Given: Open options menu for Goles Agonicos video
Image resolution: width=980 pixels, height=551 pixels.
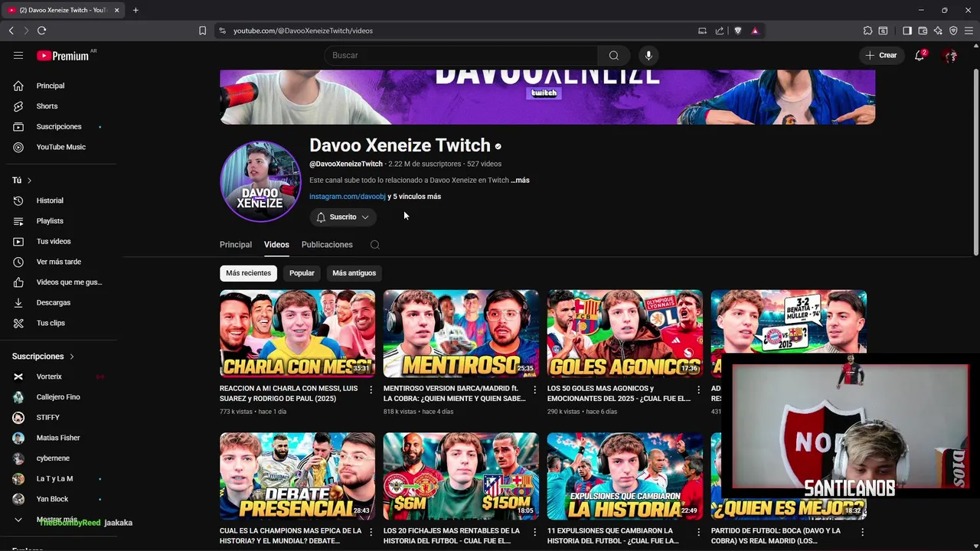Looking at the screenshot, I should click(x=698, y=390).
